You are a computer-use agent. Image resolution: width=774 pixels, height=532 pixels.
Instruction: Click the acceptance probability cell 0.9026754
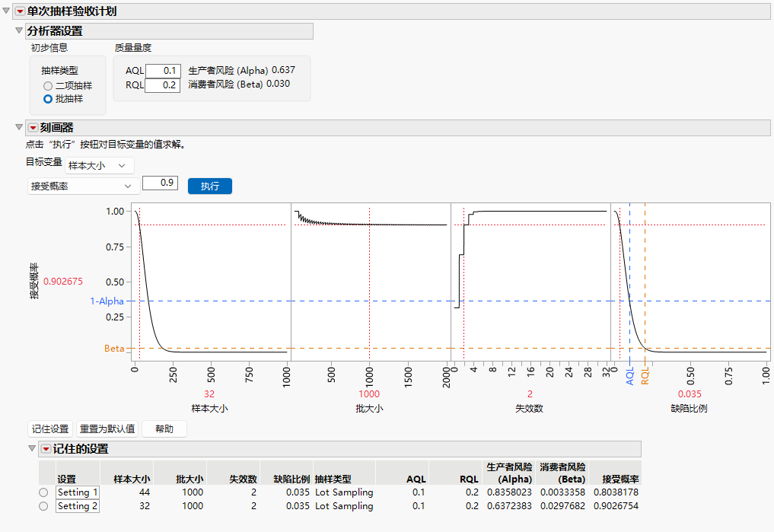616,506
